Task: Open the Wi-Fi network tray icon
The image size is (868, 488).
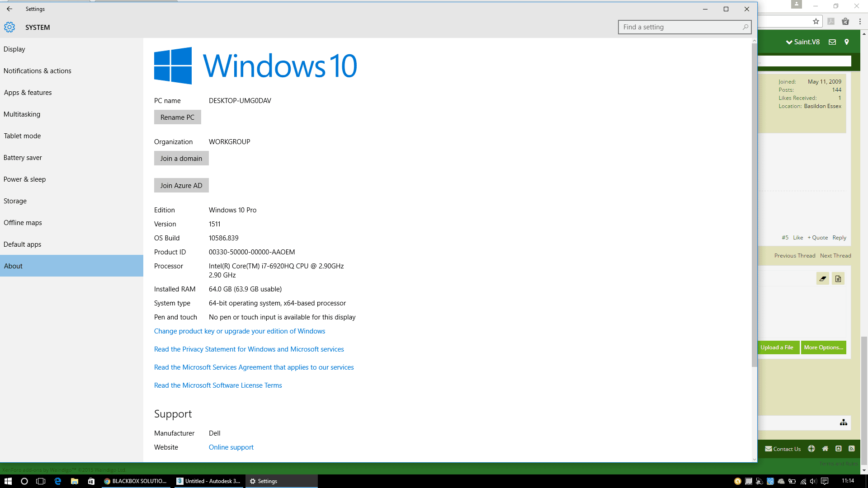Action: (803, 482)
